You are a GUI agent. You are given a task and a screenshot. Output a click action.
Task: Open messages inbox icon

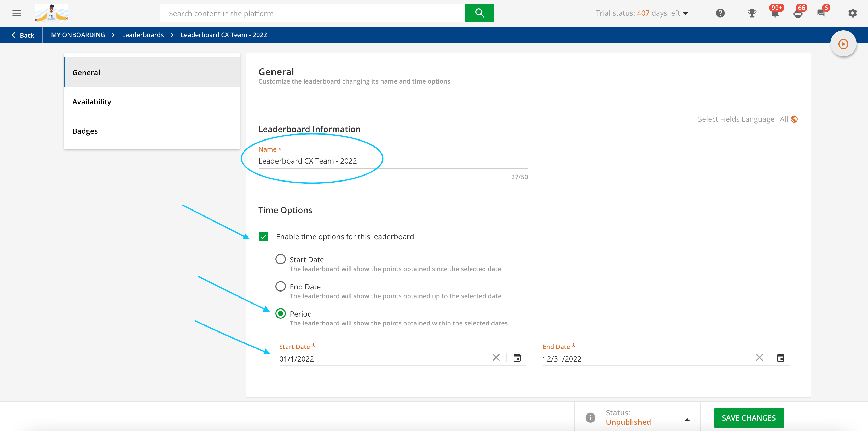click(x=821, y=13)
